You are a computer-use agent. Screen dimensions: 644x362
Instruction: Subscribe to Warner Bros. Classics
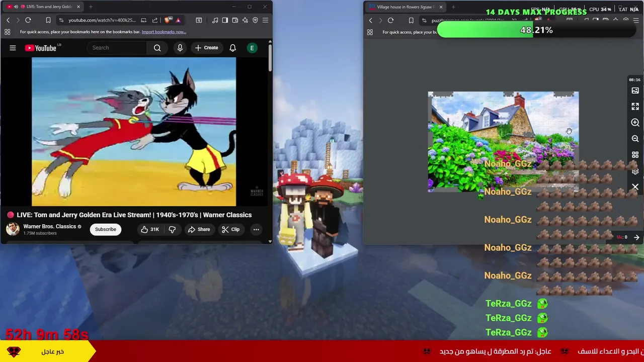coord(106,229)
